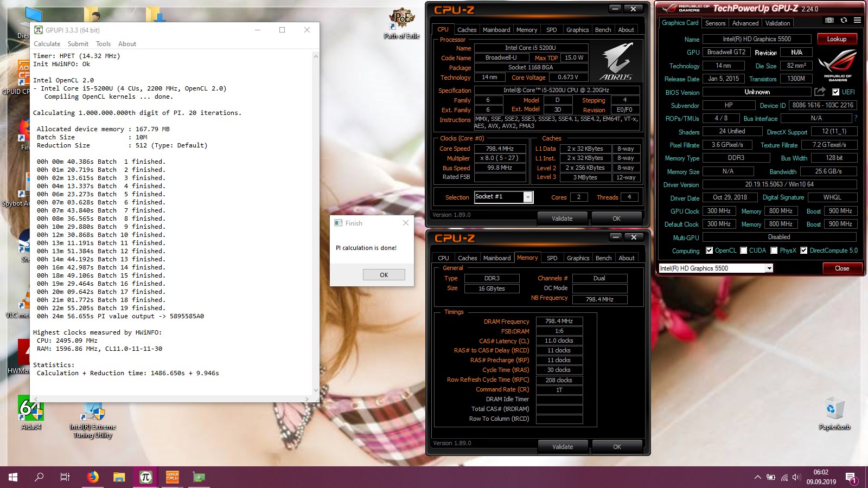Click the File Explorer taskbar icon
The width and height of the screenshot is (868, 488).
(119, 477)
